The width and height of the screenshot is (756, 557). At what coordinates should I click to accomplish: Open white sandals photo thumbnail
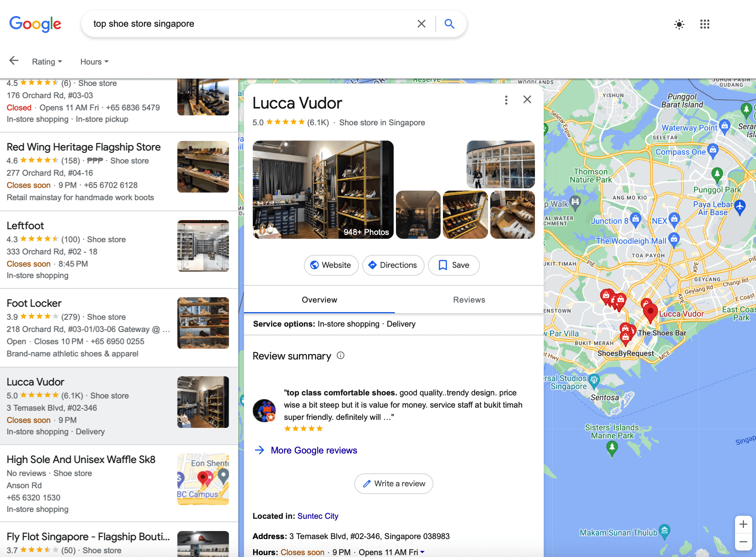(512, 215)
